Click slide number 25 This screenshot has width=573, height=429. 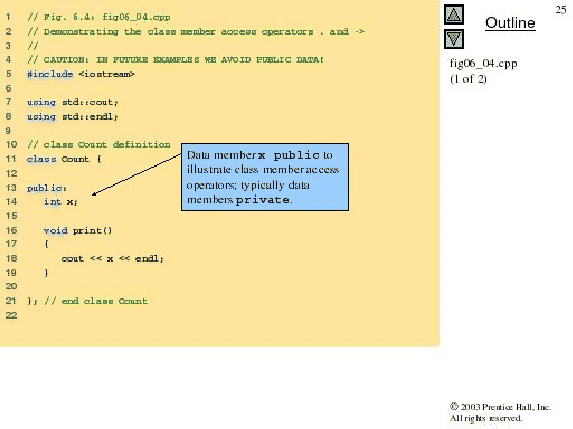point(561,10)
